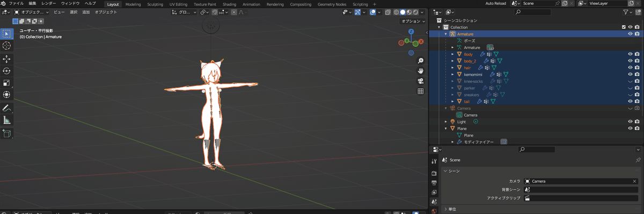644x214 pixels.
Task: Open the Output properties tab
Action: 434,183
